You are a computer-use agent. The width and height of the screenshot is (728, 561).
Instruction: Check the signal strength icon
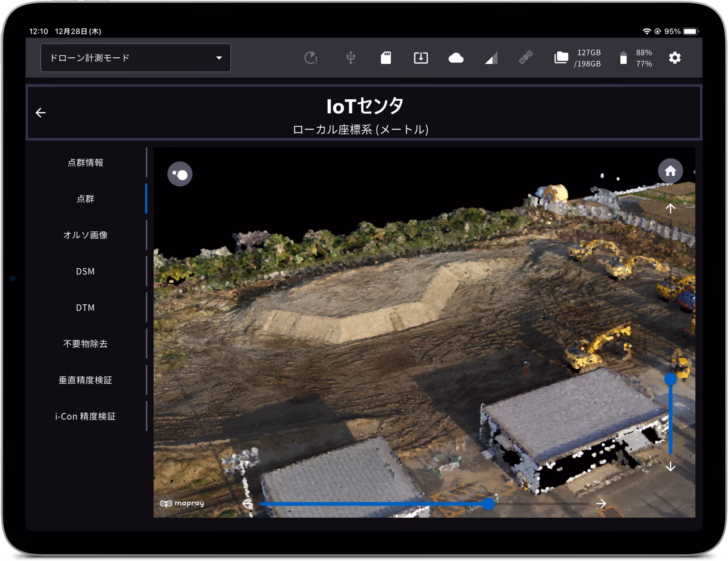point(491,58)
